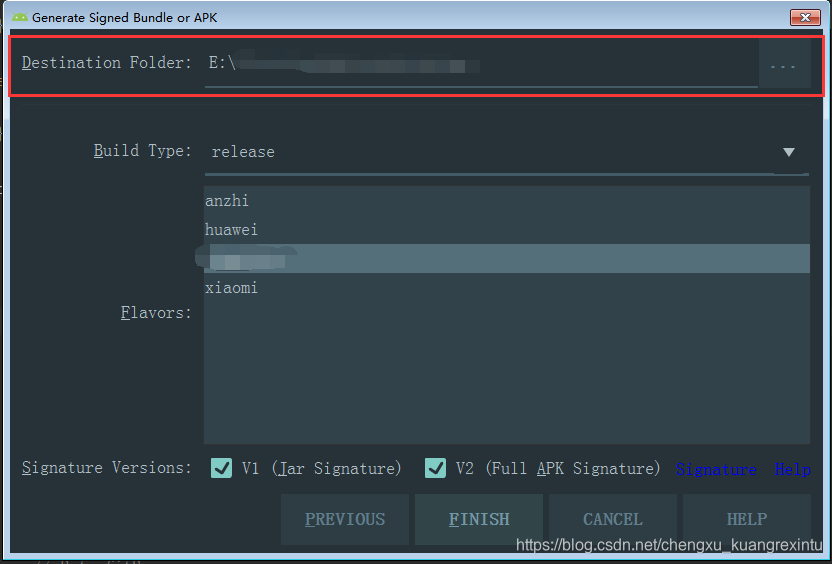Click the highlighted blurred flavor row
832x564 pixels.
507,259
